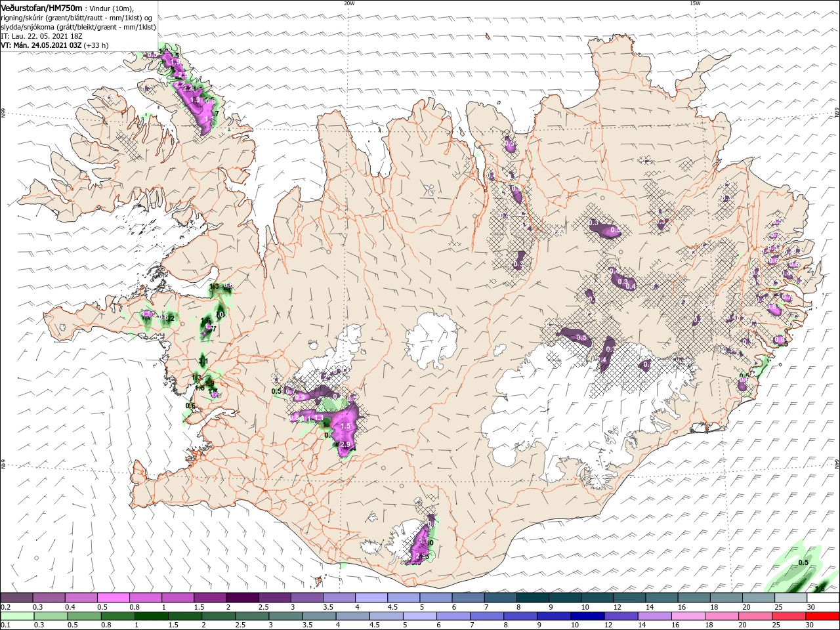Pick bright pink snow swatch between 0.5 and 0.8
The width and height of the screenshot is (840, 630).
113,598
